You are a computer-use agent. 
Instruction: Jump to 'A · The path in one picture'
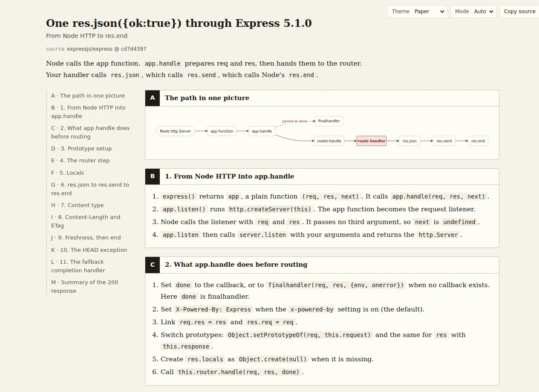pyautogui.click(x=88, y=95)
